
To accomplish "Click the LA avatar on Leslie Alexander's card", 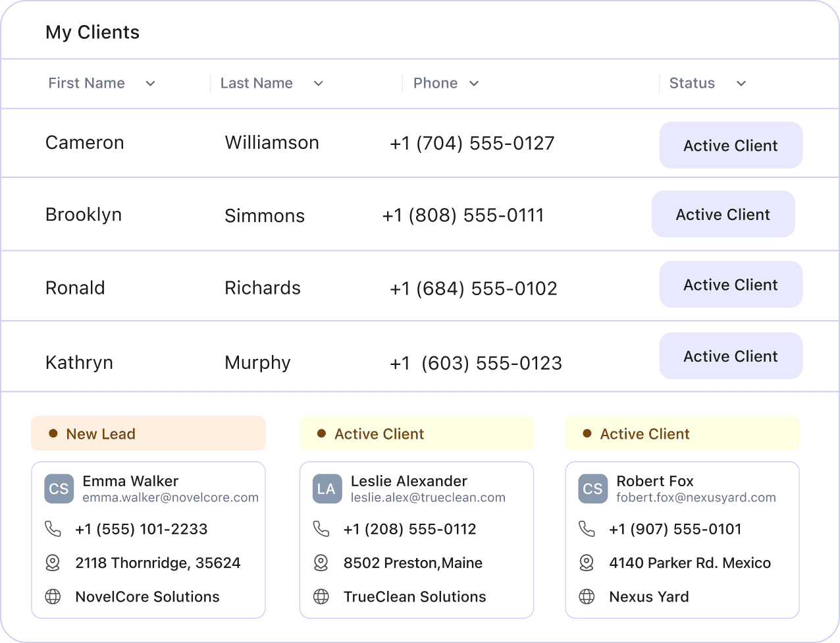I will coord(327,489).
